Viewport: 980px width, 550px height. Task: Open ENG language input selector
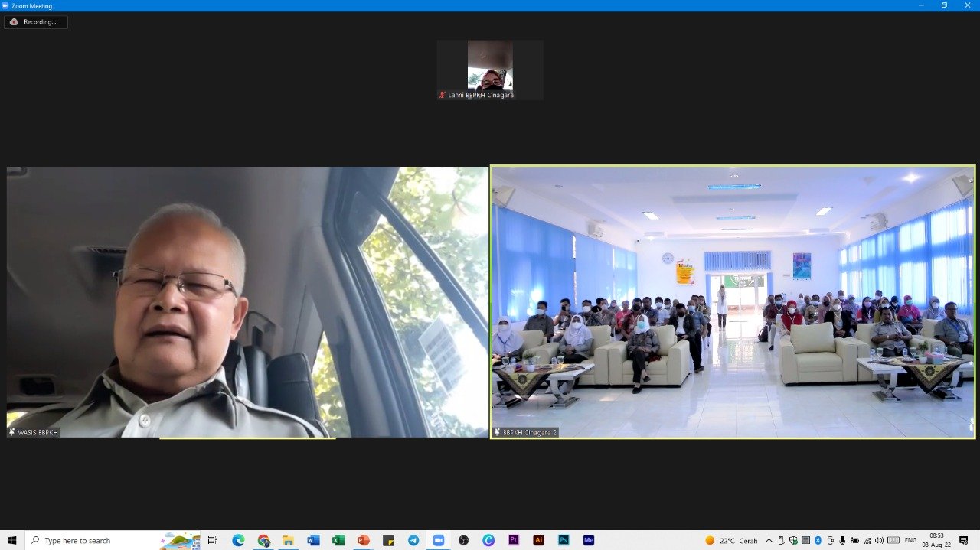(911, 540)
